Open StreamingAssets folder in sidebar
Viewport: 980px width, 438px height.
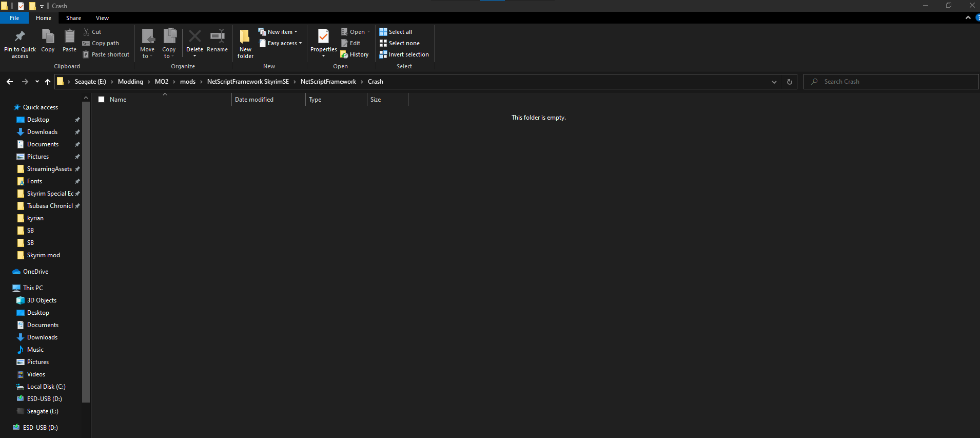pos(49,169)
